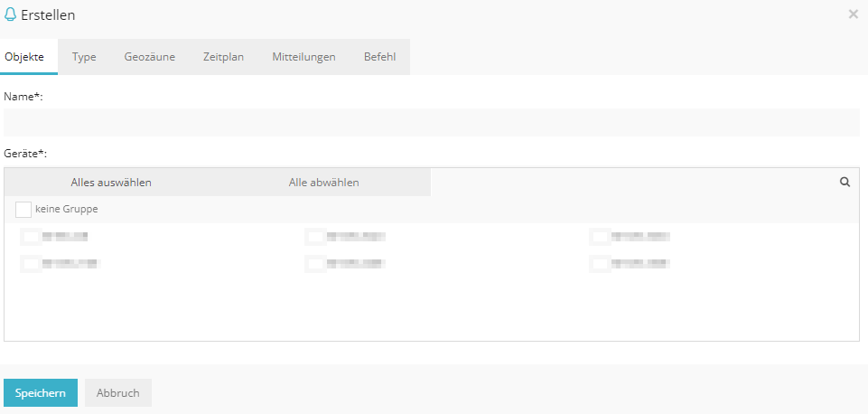Enable the second device in the right column
This screenshot has width=868, height=414.
coord(600,264)
